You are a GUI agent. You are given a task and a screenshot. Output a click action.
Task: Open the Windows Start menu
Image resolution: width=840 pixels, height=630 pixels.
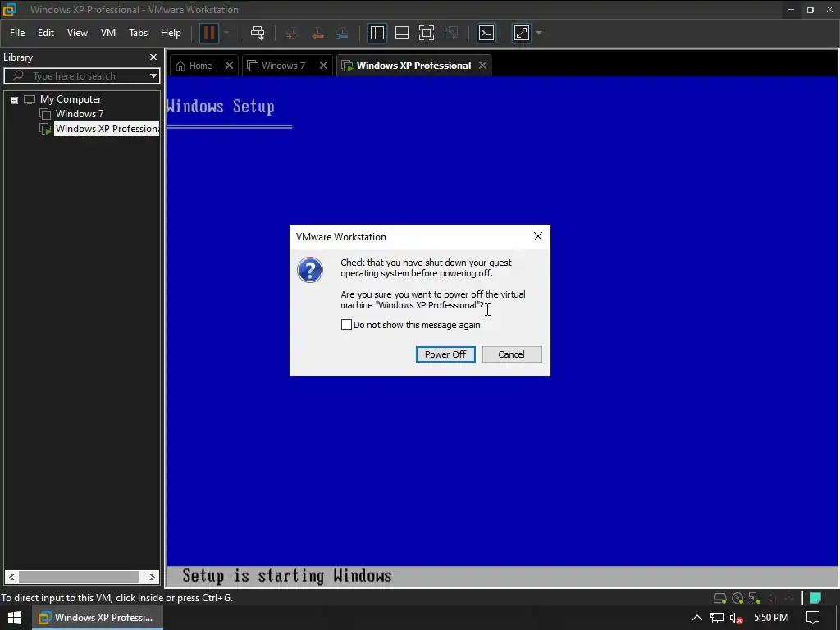tap(15, 618)
